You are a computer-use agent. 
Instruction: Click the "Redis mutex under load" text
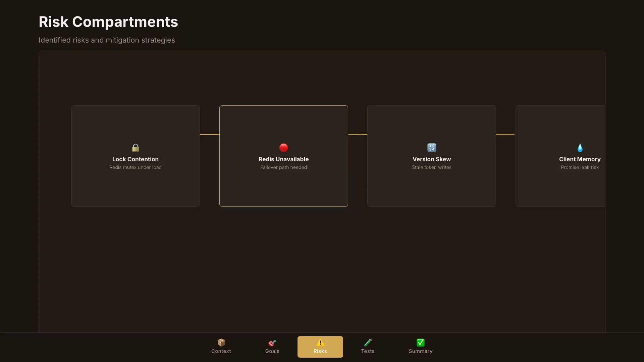(136, 167)
